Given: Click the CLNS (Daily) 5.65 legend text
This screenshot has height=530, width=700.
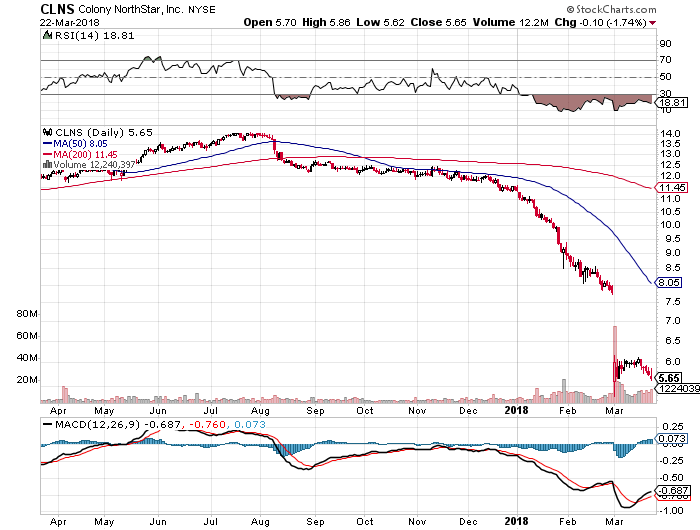Looking at the screenshot, I should [x=104, y=132].
